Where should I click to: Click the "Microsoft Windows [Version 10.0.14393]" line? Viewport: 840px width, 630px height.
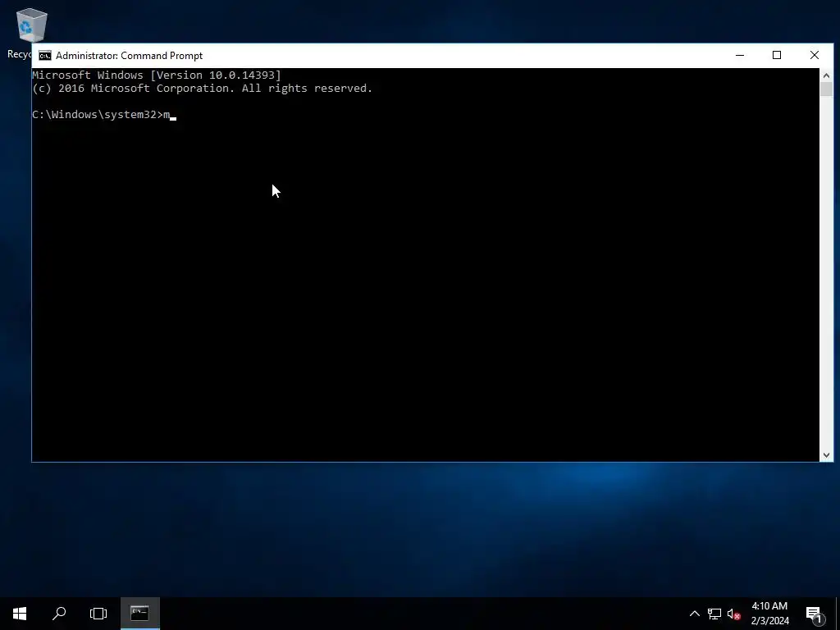[157, 75]
